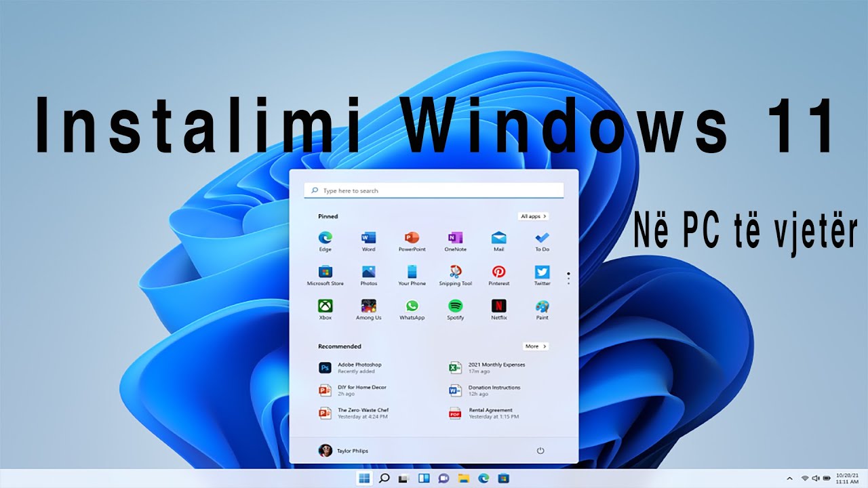Open the Photos app
This screenshot has width=868, height=488.
coord(368,275)
